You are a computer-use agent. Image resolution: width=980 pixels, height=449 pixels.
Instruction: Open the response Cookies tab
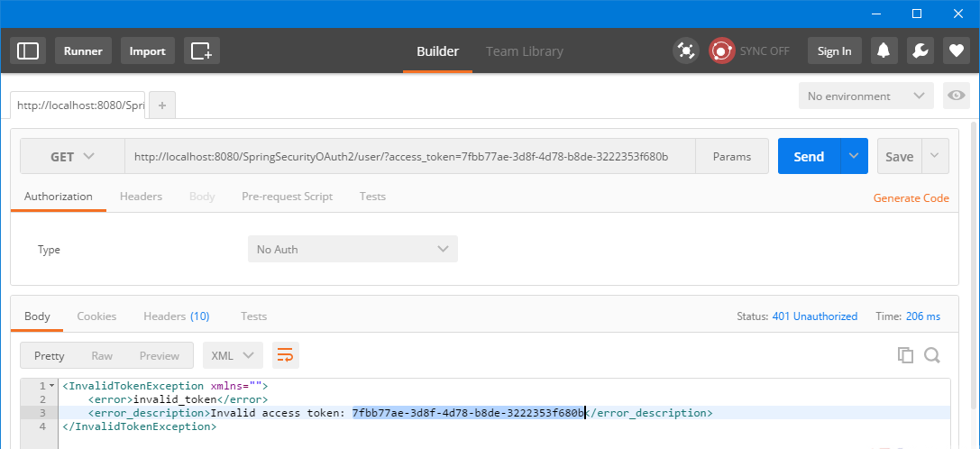(x=96, y=316)
